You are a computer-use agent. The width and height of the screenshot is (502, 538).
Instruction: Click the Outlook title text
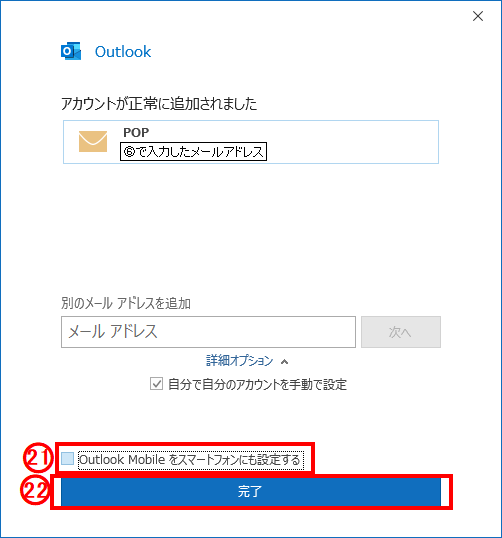click(123, 52)
